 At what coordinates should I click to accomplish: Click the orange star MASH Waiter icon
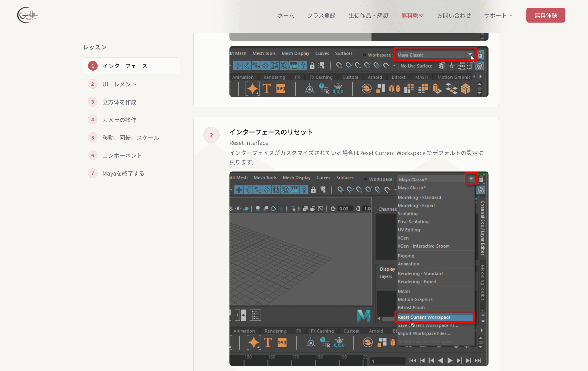253,89
